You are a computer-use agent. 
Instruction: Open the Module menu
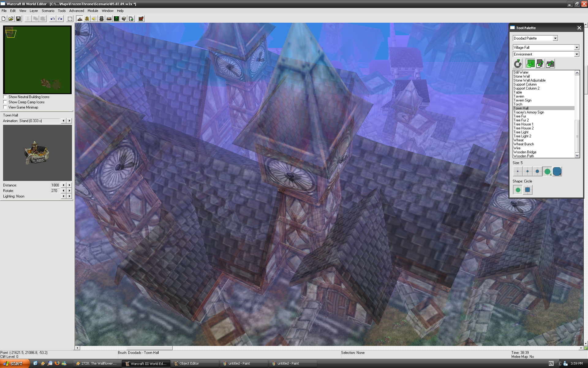coord(93,11)
